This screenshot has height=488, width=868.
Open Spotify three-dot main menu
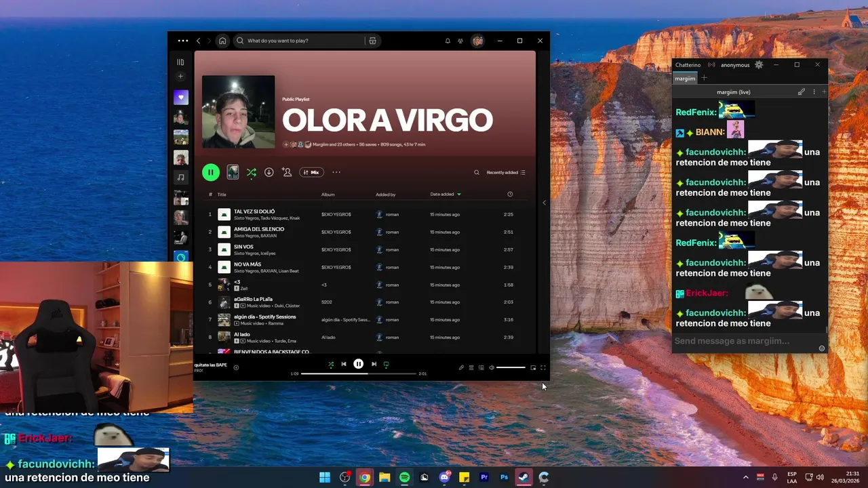click(183, 41)
